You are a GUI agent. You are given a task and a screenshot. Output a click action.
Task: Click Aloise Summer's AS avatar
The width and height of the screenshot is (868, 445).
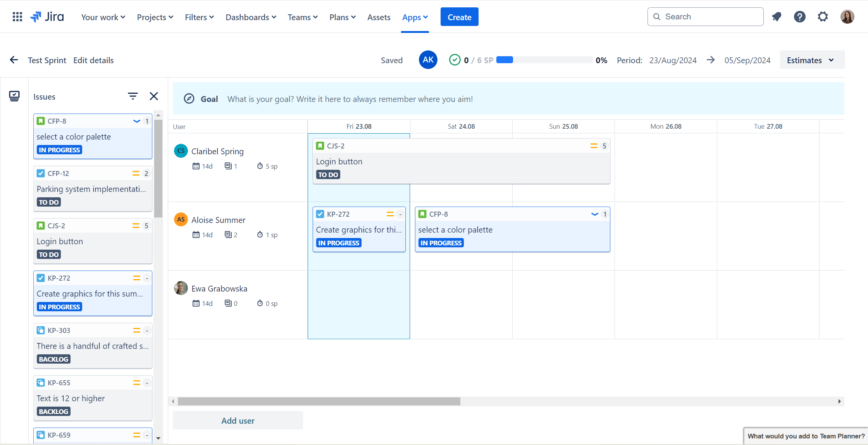[181, 219]
